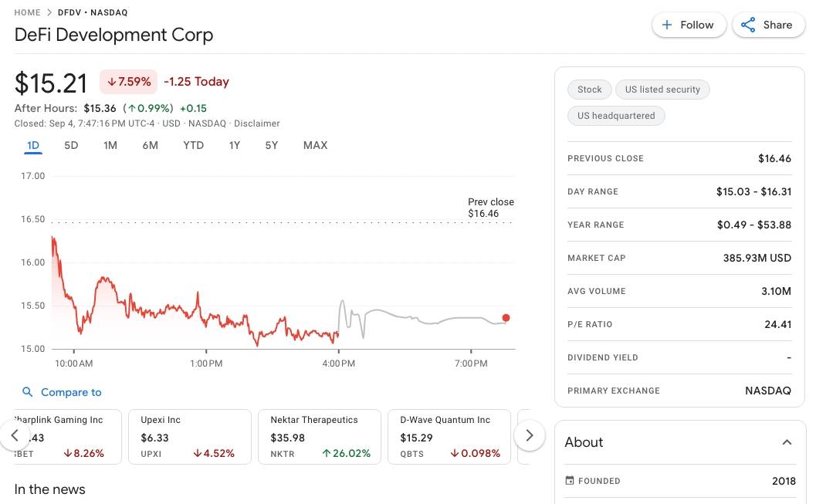This screenshot has width=816, height=504.
Task: Share this stock page
Action: pyautogui.click(x=769, y=25)
